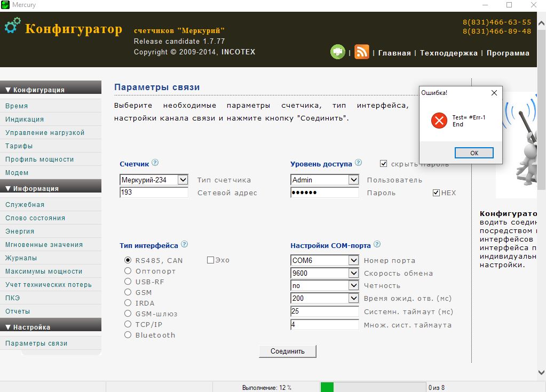Uncheck the HEX password checkbox
Viewport: 546px width, 392px height.
click(436, 193)
